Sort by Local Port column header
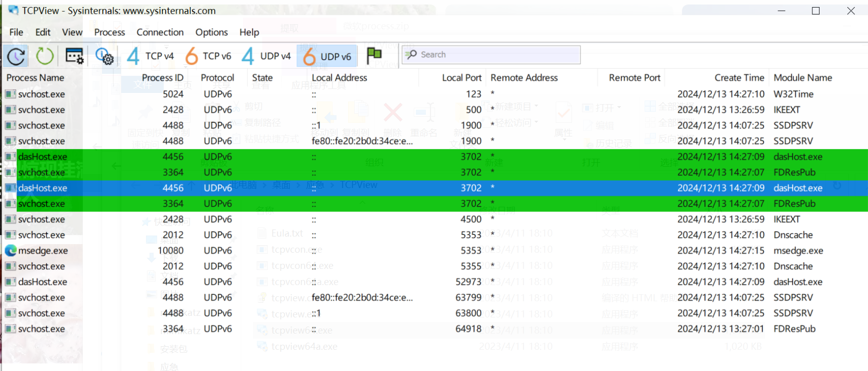Viewport: 868px width, 371px height. pos(461,78)
